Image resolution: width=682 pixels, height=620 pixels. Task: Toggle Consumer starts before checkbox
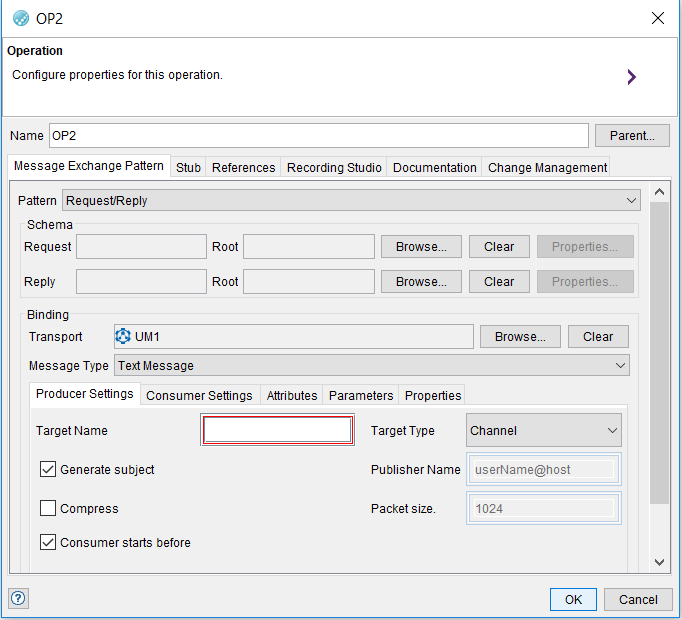pos(48,543)
